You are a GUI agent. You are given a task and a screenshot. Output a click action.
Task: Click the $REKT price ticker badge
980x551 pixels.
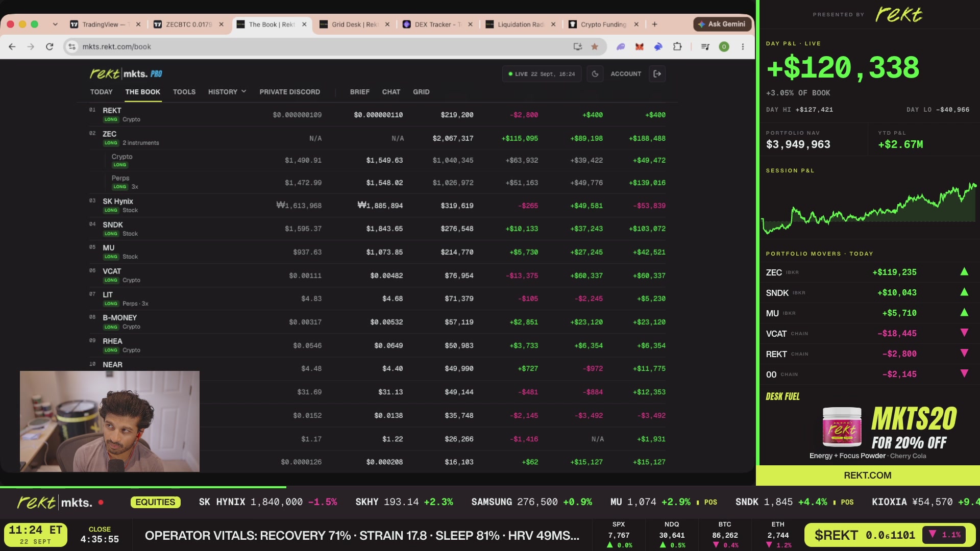(x=890, y=535)
